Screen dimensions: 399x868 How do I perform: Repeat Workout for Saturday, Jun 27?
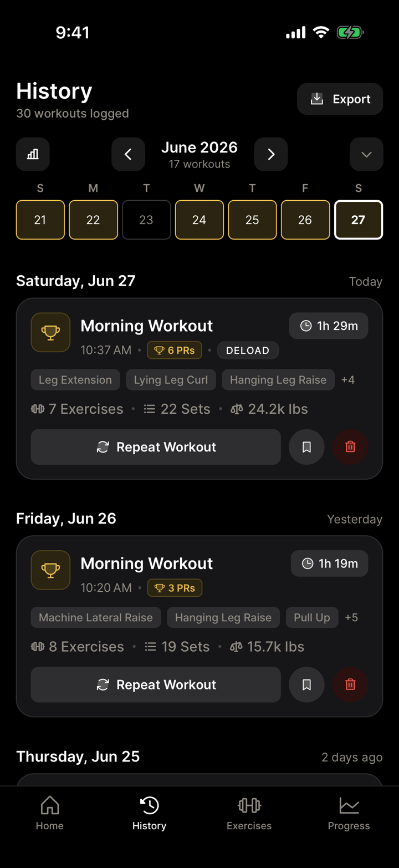click(x=156, y=447)
